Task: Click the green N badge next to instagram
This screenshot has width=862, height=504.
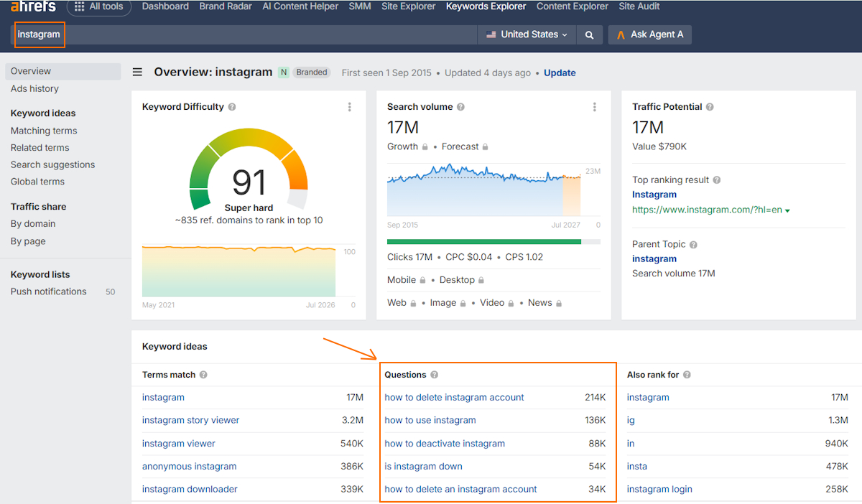Action: pyautogui.click(x=284, y=73)
